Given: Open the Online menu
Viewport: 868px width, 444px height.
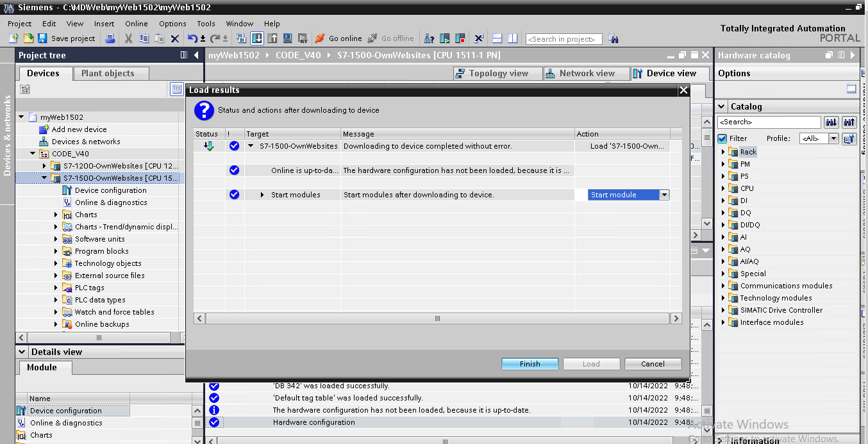Looking at the screenshot, I should tap(136, 24).
